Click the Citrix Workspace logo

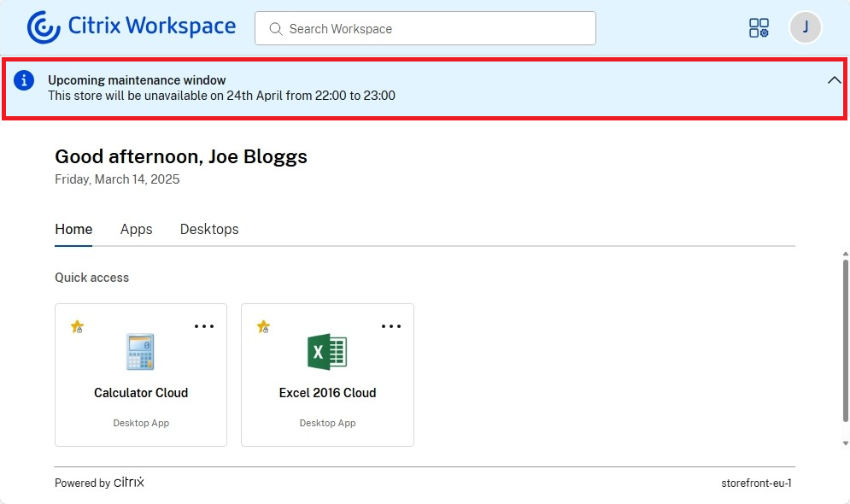tap(131, 26)
